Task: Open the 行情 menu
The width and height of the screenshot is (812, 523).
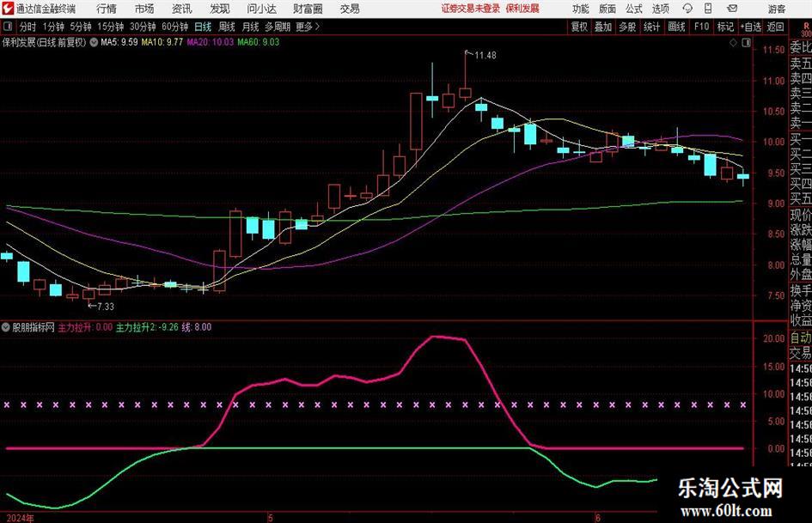Action: pyautogui.click(x=107, y=9)
